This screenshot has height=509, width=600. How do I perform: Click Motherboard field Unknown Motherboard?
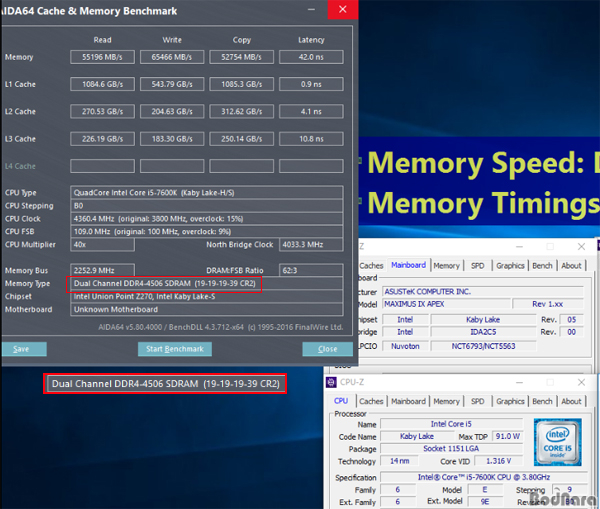pos(207,309)
